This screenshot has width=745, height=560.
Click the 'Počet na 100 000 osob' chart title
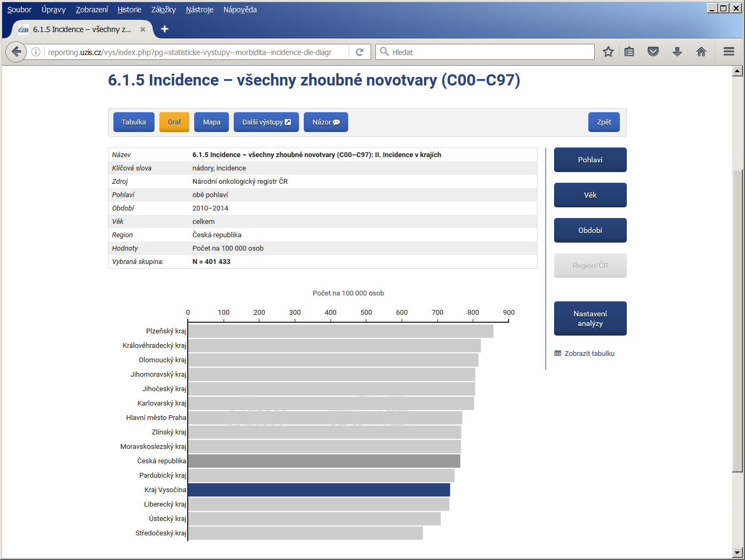click(348, 293)
